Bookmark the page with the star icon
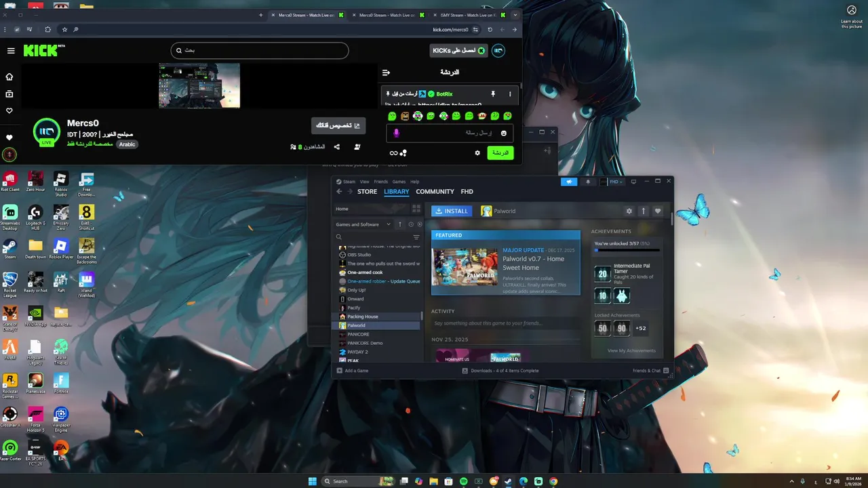This screenshot has height=488, width=868. (x=64, y=30)
